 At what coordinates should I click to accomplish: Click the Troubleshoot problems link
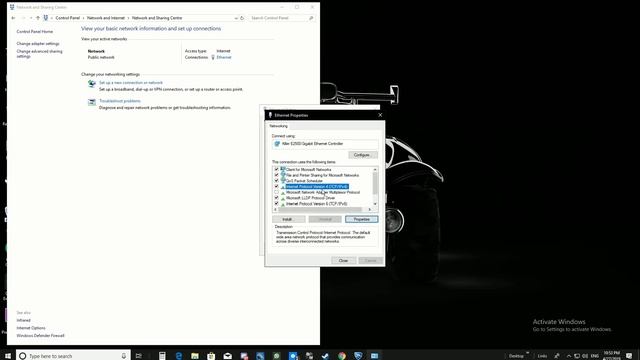(x=120, y=101)
